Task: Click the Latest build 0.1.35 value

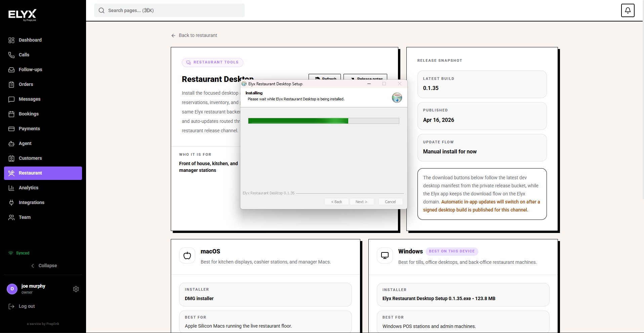Action: click(x=431, y=88)
